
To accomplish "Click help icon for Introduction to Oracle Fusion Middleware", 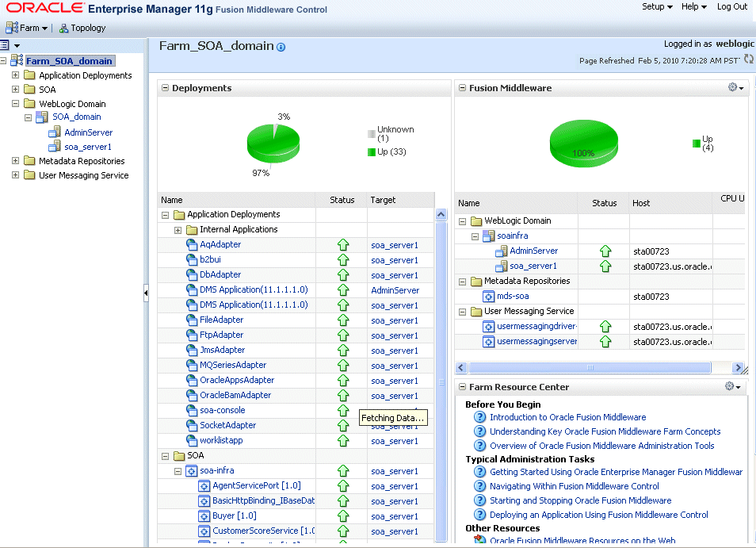I will pyautogui.click(x=479, y=417).
